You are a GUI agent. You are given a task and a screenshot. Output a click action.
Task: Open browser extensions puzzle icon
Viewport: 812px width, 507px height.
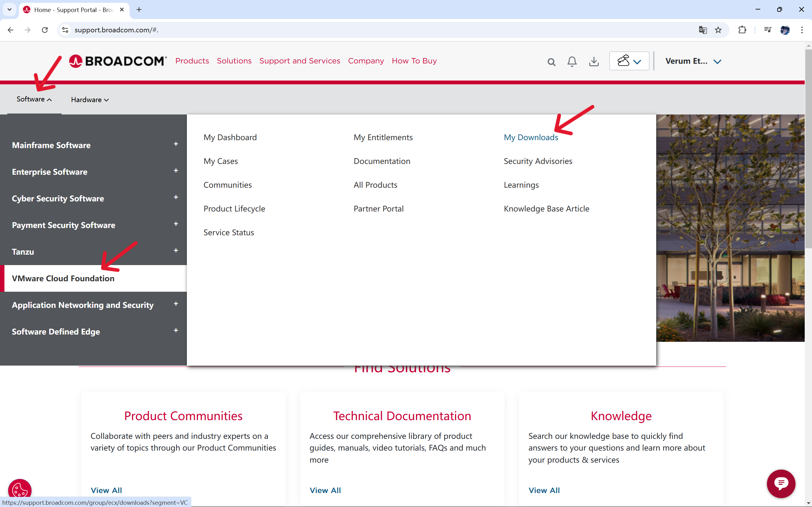pos(742,30)
